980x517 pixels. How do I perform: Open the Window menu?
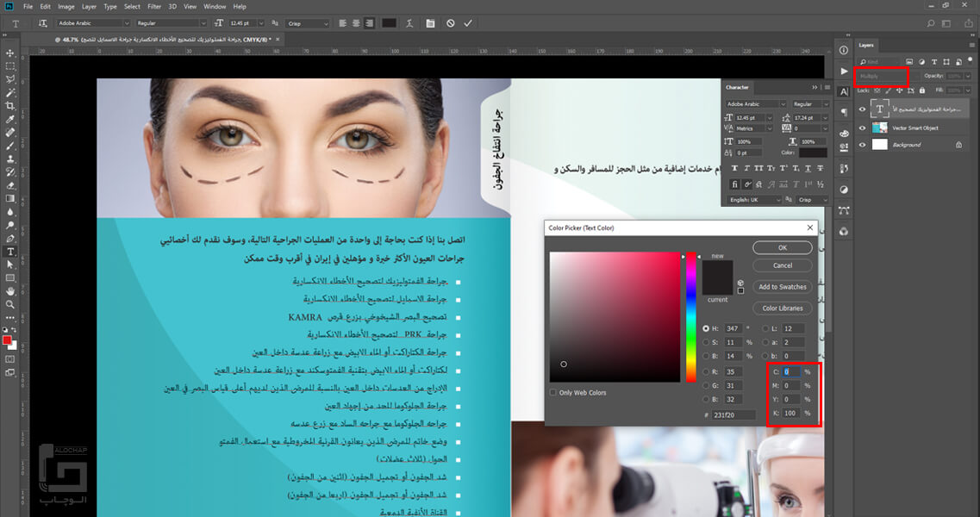point(215,6)
